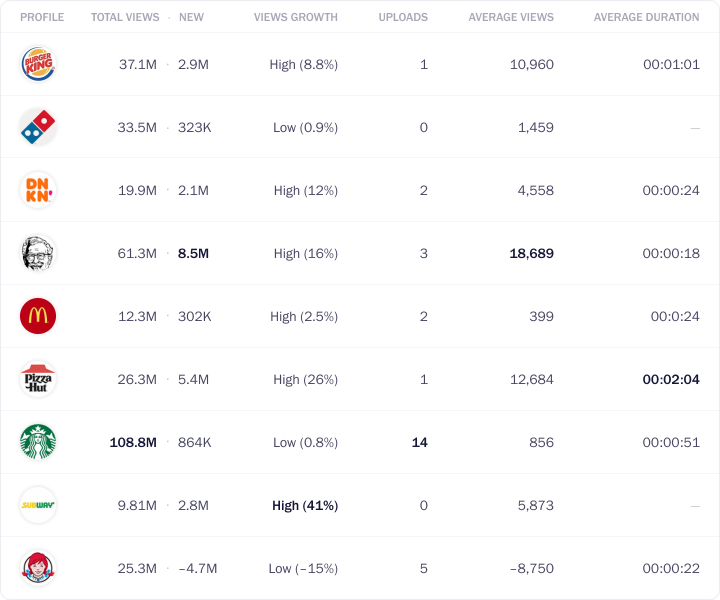The height and width of the screenshot is (600, 720).
Task: Click the KFC Colonel Sanders logo
Action: pyautogui.click(x=38, y=253)
